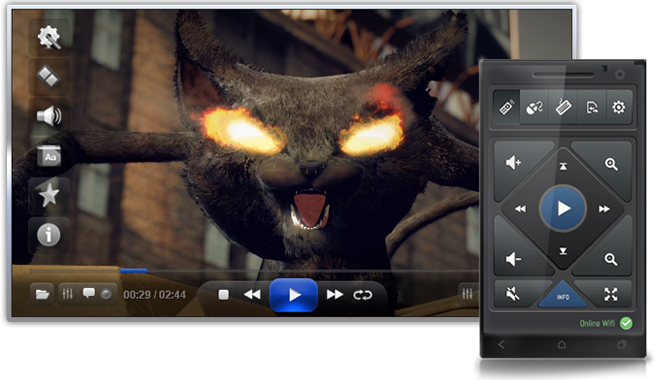The height and width of the screenshot is (380, 660).
Task: Seek on the video progress bar
Action: 254,271
